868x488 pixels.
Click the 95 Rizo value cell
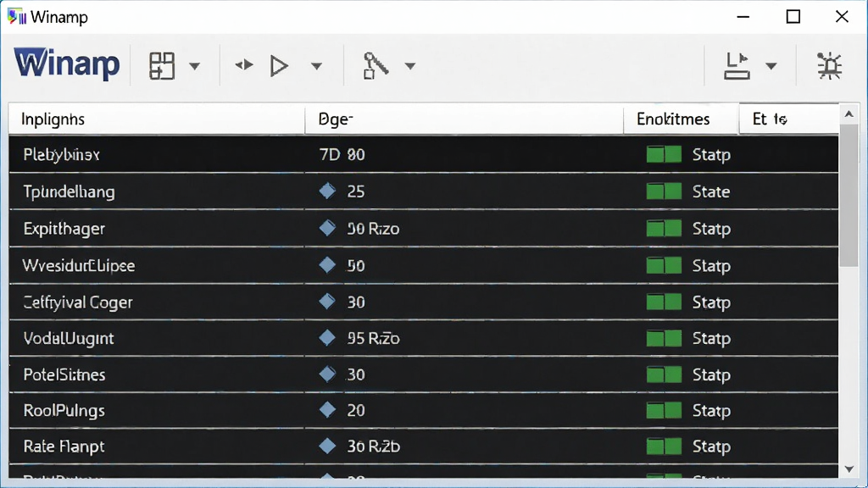pyautogui.click(x=373, y=338)
